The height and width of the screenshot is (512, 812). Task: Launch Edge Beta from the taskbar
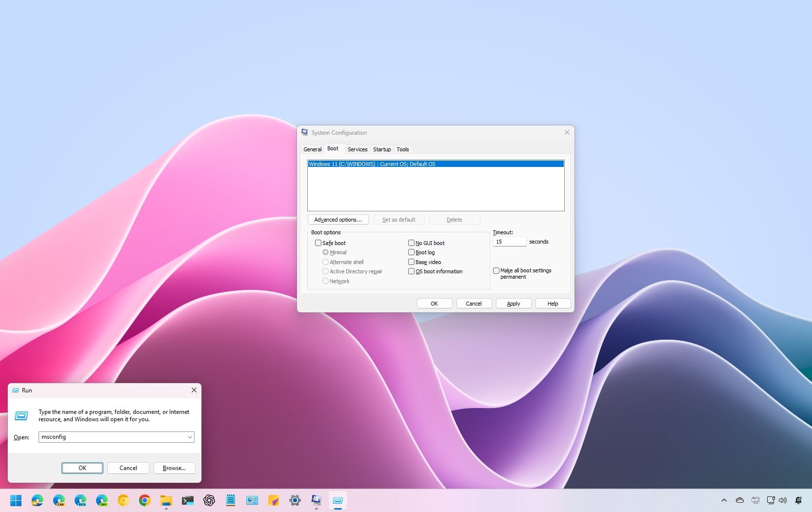point(80,500)
